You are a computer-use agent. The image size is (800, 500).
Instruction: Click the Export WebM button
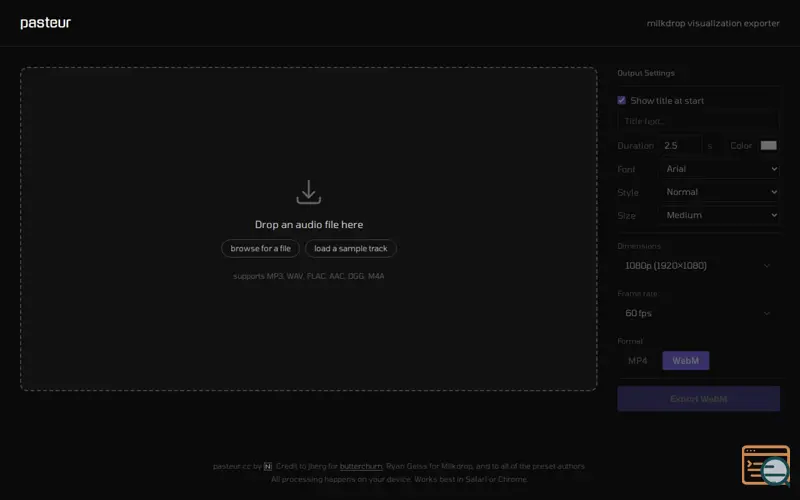[x=698, y=398]
